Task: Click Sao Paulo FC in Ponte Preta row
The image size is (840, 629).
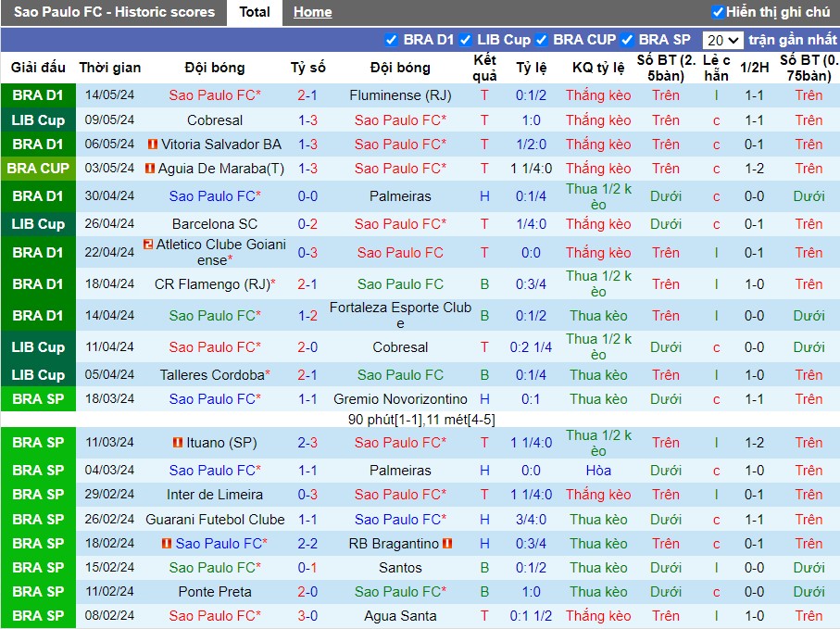Action: point(400,592)
